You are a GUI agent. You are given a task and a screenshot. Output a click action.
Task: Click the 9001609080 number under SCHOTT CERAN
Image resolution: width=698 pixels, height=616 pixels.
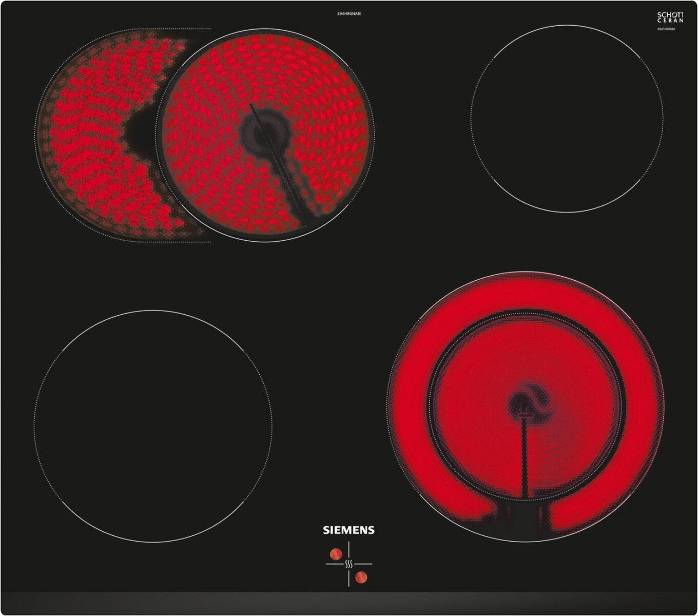(666, 30)
